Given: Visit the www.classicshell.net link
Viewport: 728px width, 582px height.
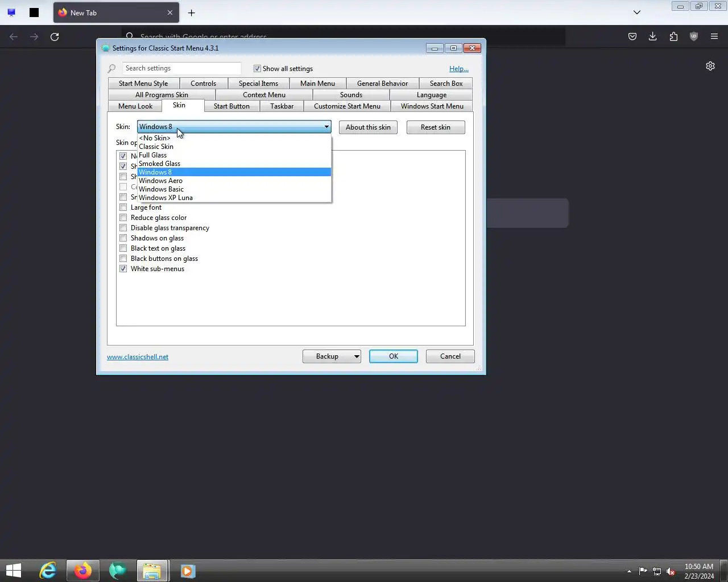Looking at the screenshot, I should coord(138,357).
